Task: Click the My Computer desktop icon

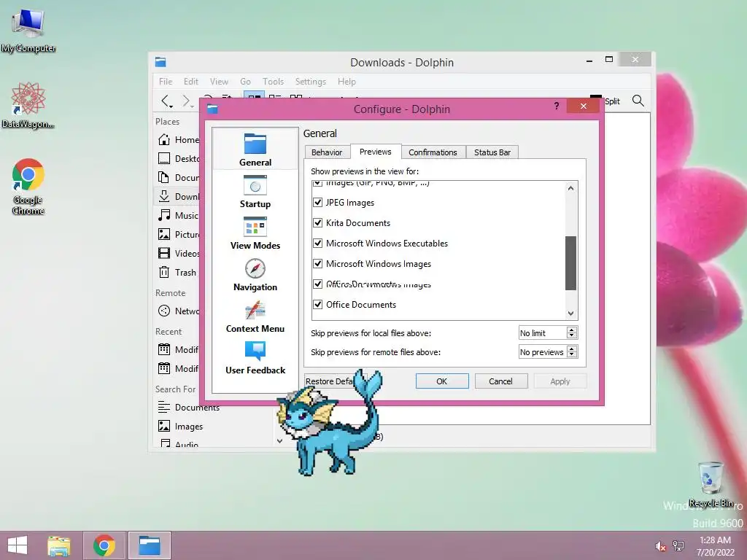Action: click(28, 31)
